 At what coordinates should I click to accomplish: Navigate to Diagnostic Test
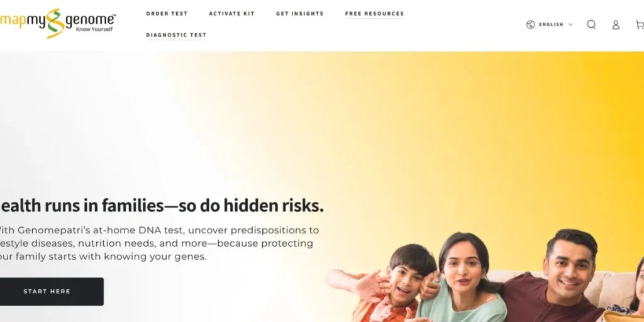[176, 35]
